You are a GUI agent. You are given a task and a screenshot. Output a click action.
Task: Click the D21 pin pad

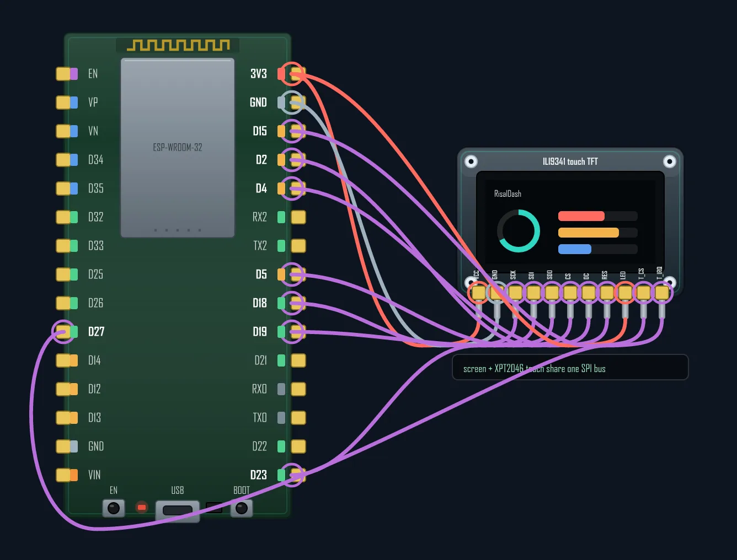[298, 360]
